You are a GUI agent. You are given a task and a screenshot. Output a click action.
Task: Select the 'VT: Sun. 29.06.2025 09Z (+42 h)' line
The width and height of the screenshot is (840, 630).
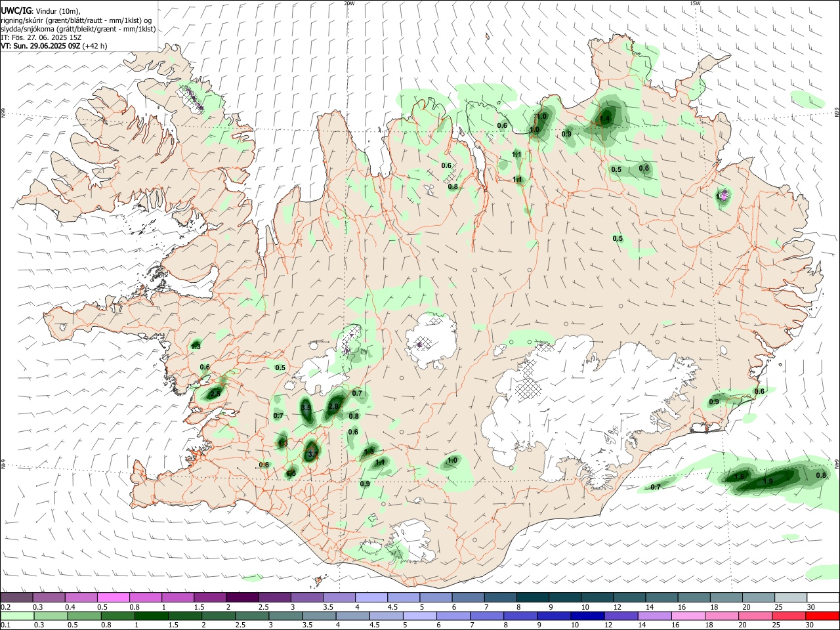click(54, 46)
